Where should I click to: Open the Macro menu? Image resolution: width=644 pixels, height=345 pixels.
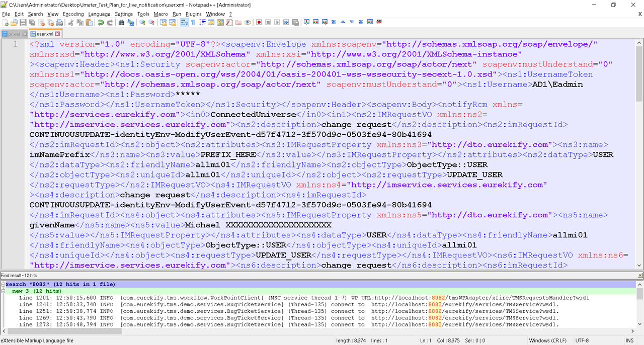coord(161,14)
